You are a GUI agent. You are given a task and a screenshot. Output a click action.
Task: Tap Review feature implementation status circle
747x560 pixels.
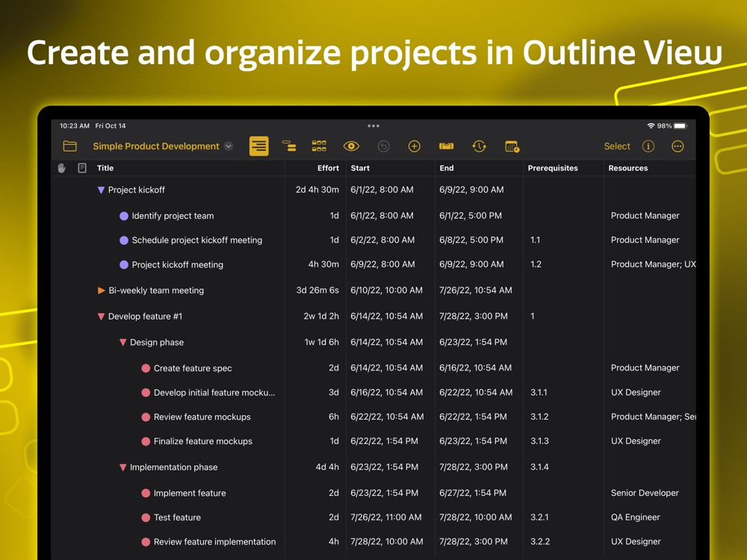coord(146,542)
